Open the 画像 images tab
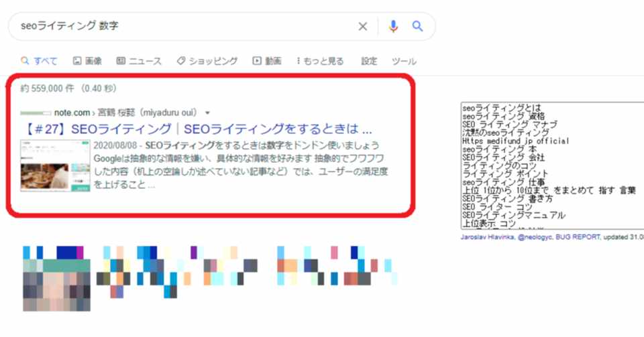This screenshot has height=337, width=644. pyautogui.click(x=87, y=61)
